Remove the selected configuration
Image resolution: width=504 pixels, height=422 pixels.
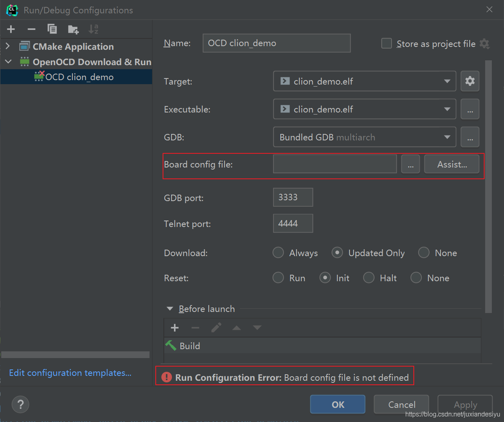tap(32, 29)
